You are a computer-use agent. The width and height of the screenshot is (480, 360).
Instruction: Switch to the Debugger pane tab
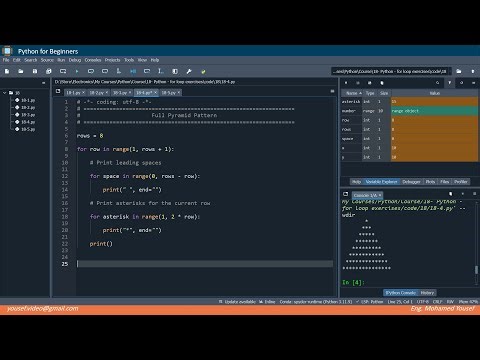[x=411, y=182]
